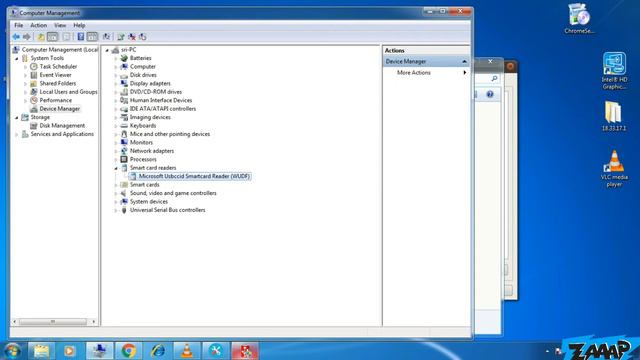Select Disk Management under Storage
This screenshot has width=640, height=360.
tap(62, 126)
